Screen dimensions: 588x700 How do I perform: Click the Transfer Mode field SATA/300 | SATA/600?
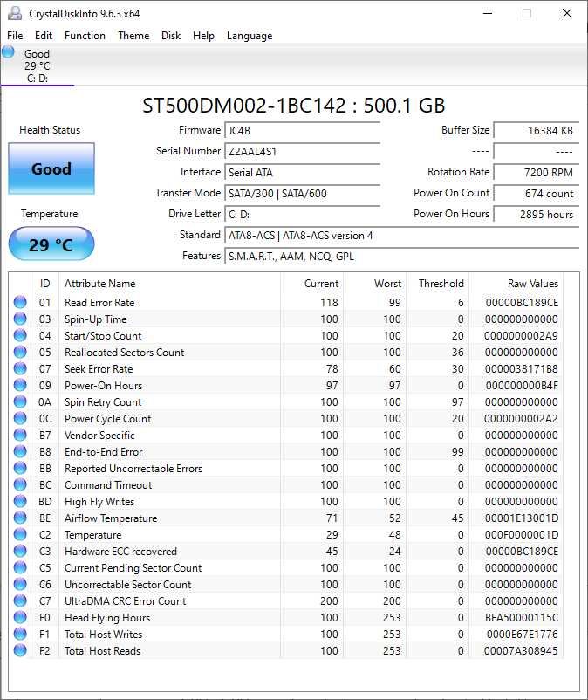(x=303, y=193)
